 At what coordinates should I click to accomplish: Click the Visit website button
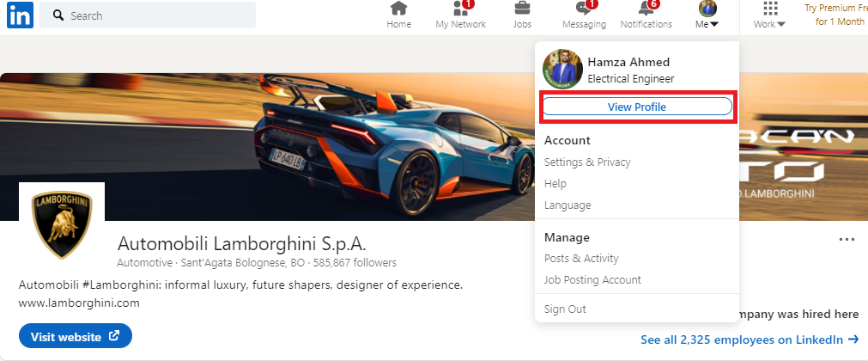coord(76,336)
